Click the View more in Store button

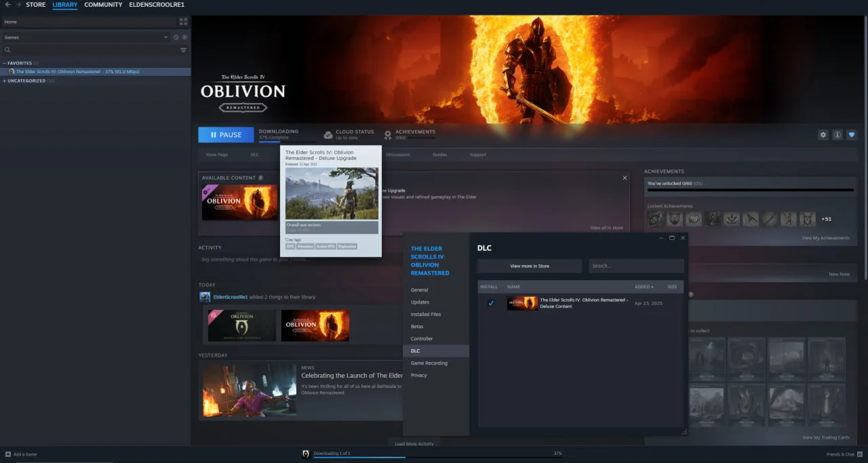pos(529,266)
